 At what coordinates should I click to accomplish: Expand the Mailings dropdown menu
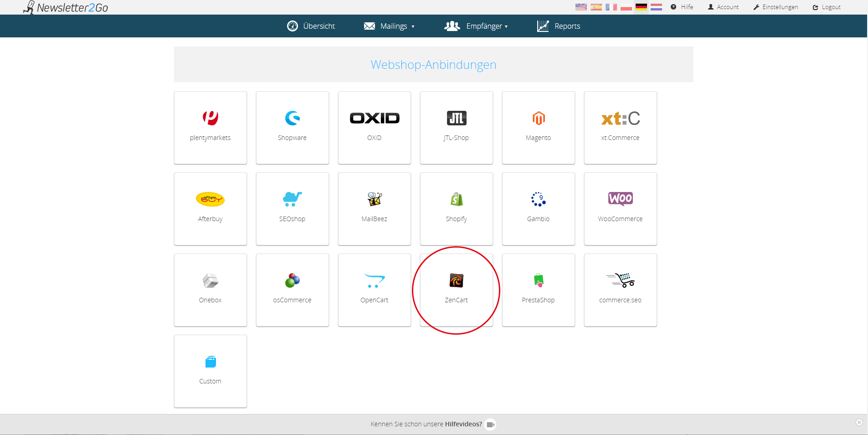pyautogui.click(x=390, y=26)
